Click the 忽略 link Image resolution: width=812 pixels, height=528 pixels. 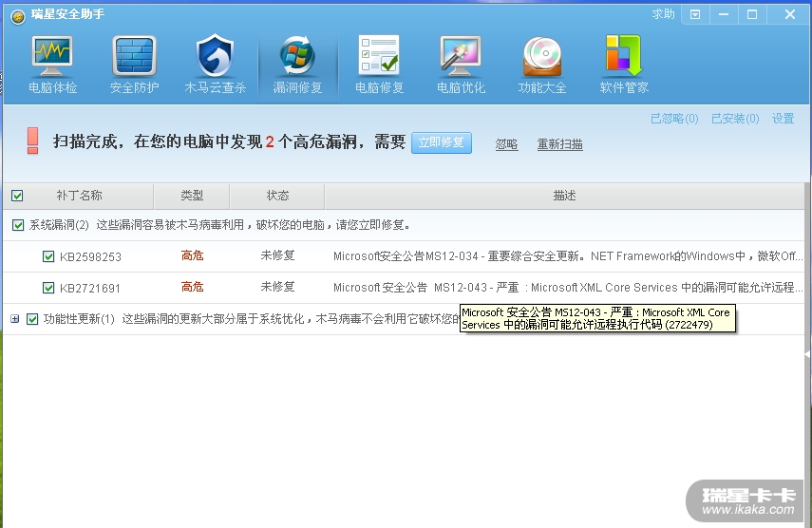[x=506, y=144]
